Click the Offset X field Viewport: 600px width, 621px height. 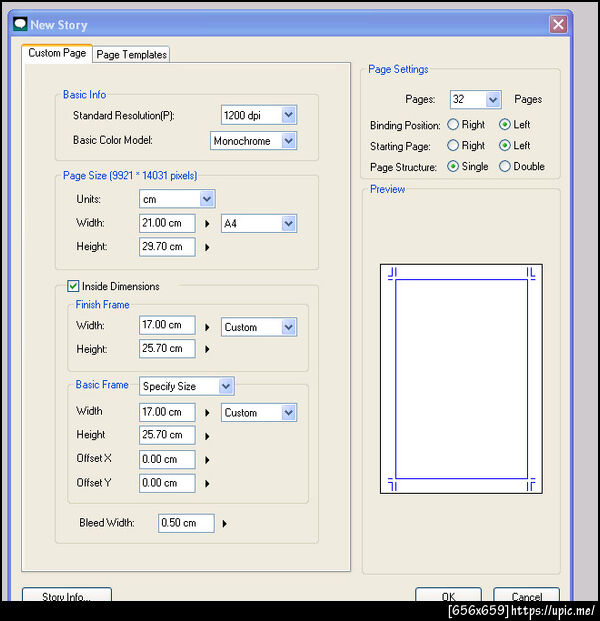[x=167, y=459]
